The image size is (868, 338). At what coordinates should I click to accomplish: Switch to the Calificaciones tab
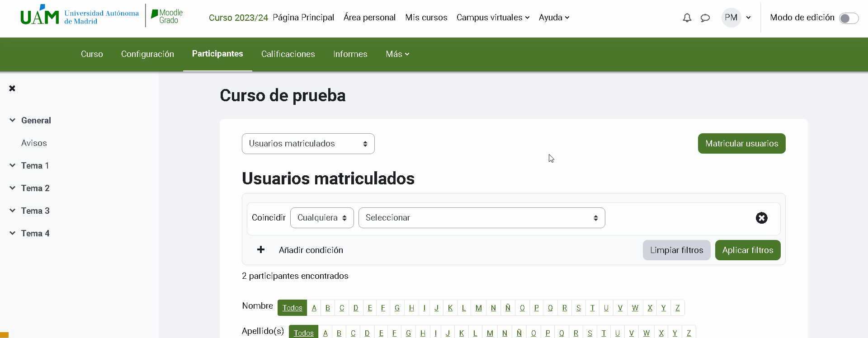(x=288, y=54)
